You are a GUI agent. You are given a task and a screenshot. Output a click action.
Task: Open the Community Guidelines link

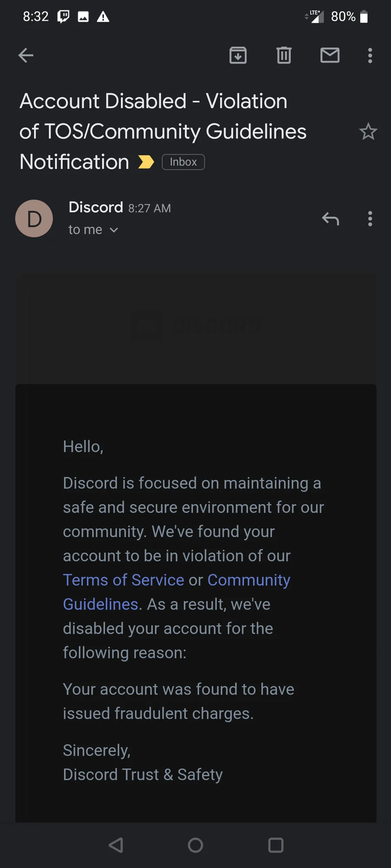(x=249, y=580)
